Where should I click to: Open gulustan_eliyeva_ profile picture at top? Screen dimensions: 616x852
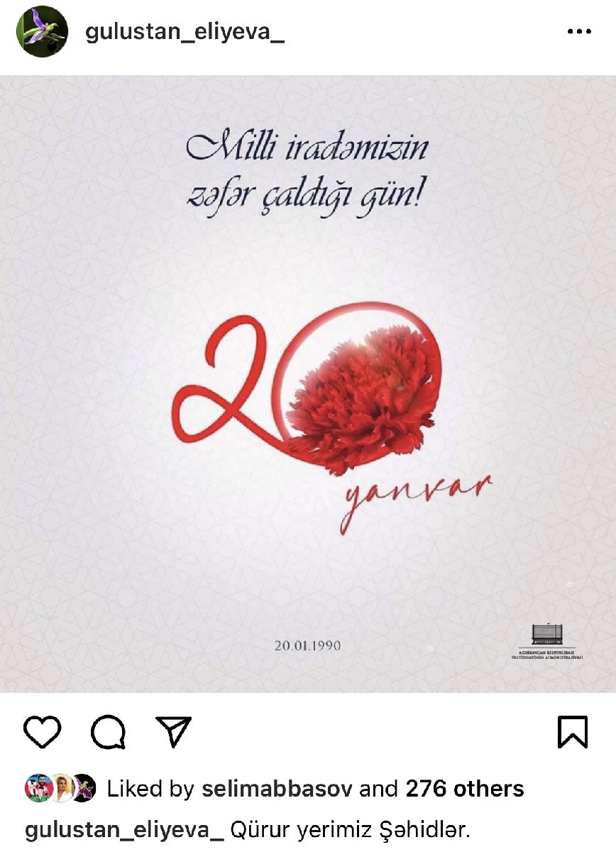point(42,32)
